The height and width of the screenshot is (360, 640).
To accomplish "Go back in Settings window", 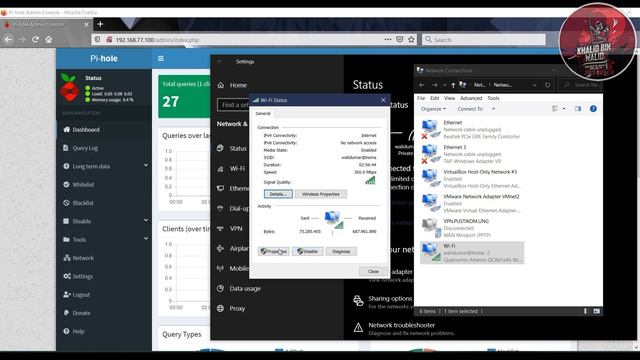I will (220, 61).
